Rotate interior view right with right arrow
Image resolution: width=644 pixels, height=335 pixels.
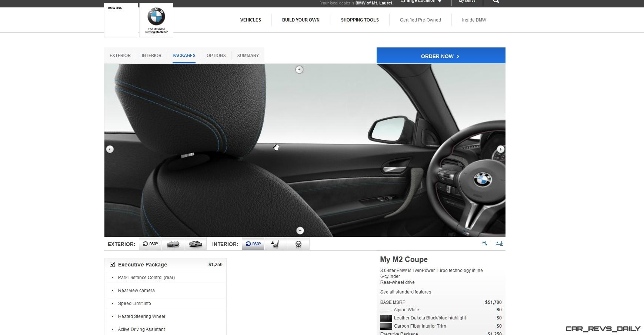coord(501,149)
